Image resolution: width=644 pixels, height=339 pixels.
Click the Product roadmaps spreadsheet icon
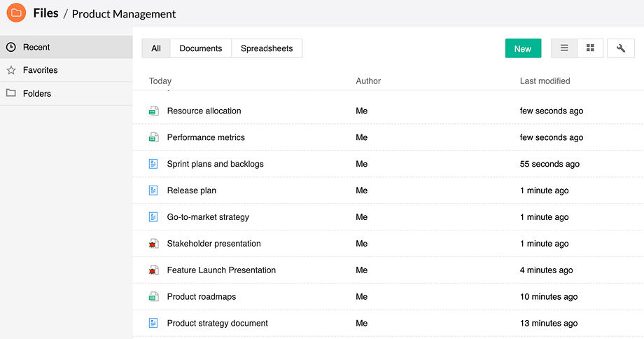click(x=153, y=297)
